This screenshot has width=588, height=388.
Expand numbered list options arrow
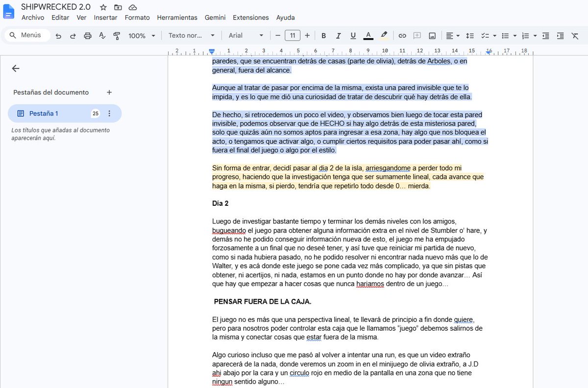535,36
